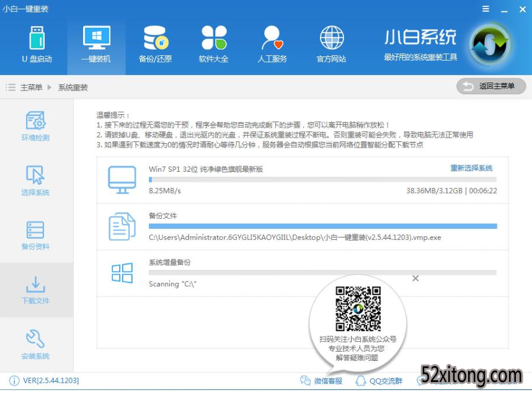Open the 备份/还原 tab
Screen dimensions: 532x395
click(156, 45)
